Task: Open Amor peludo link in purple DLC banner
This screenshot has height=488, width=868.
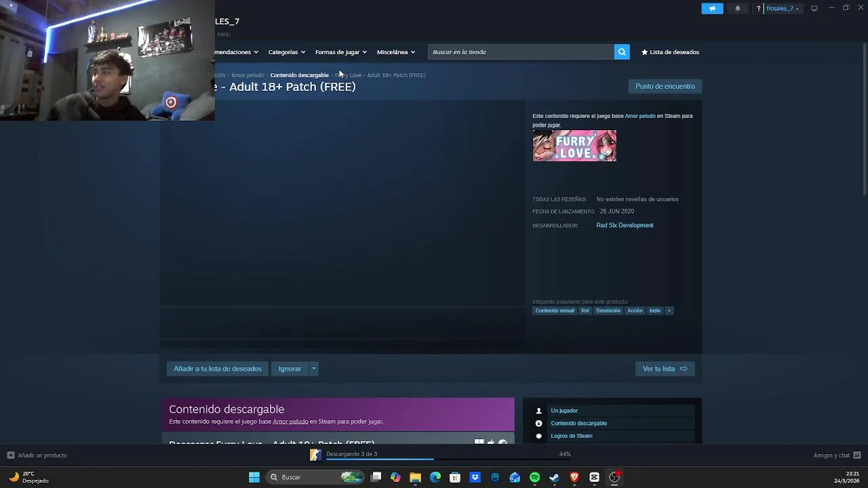Action: point(290,422)
